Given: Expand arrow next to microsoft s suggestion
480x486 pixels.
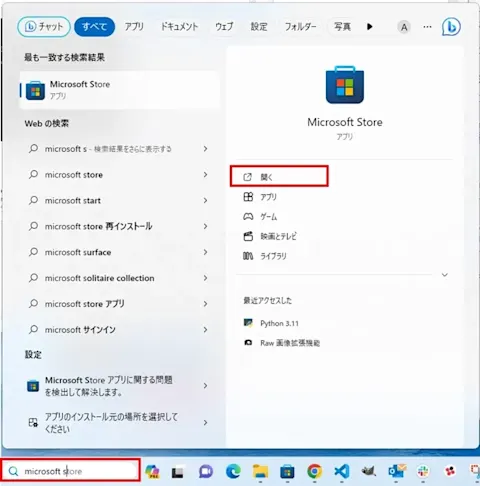Looking at the screenshot, I should 205,149.
